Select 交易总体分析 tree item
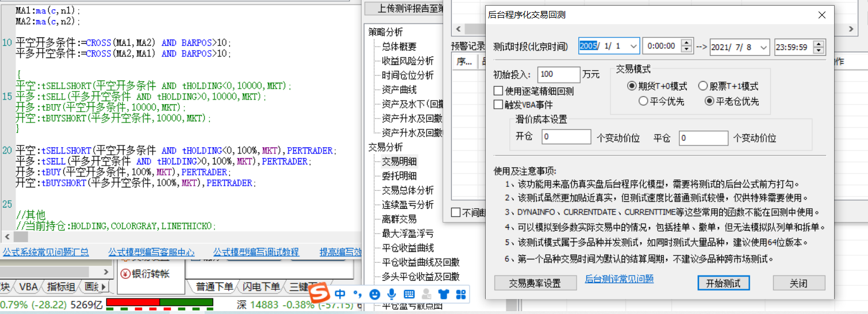Screen dimensions: 868x314 coord(408,190)
